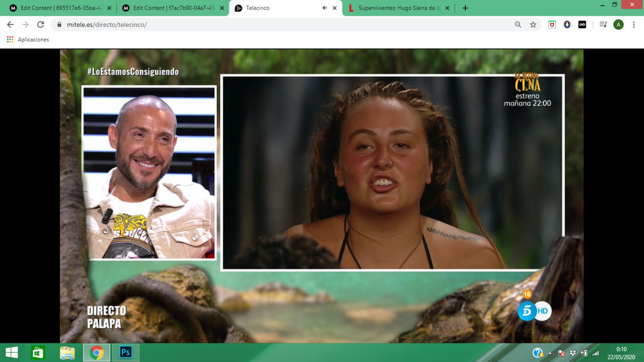Go back to the previous page
Image resolution: width=644 pixels, height=362 pixels.
11,24
